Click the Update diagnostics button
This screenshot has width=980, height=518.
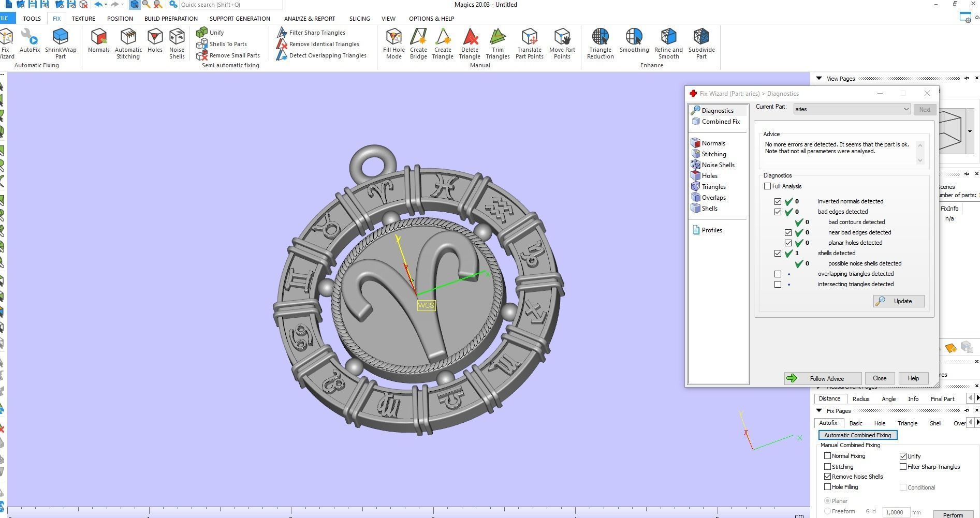[898, 301]
